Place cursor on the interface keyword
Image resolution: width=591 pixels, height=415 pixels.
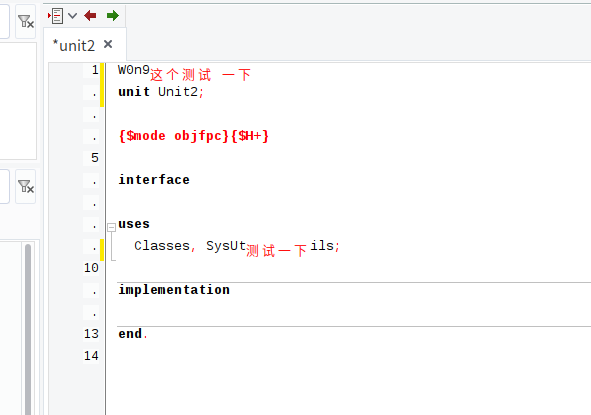154,180
